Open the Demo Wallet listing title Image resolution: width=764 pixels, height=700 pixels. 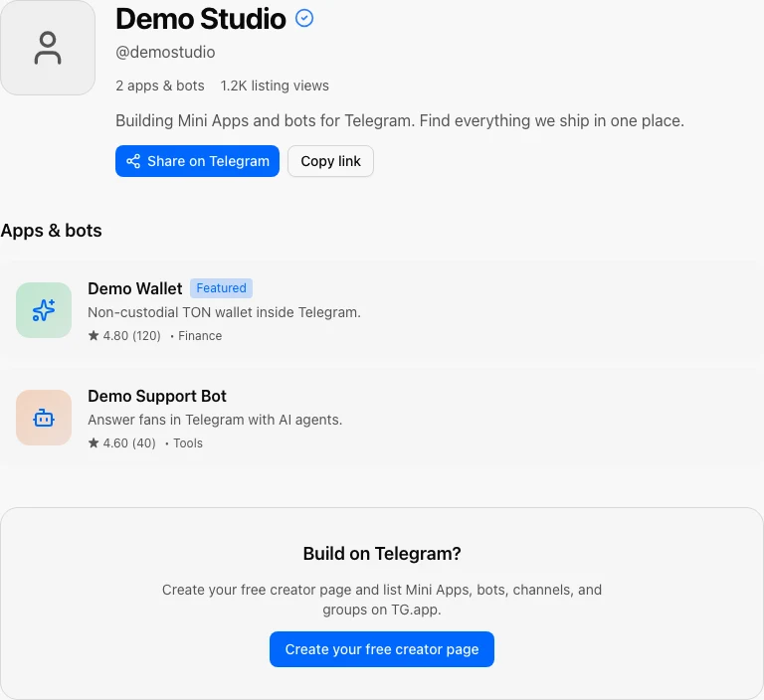[135, 288]
